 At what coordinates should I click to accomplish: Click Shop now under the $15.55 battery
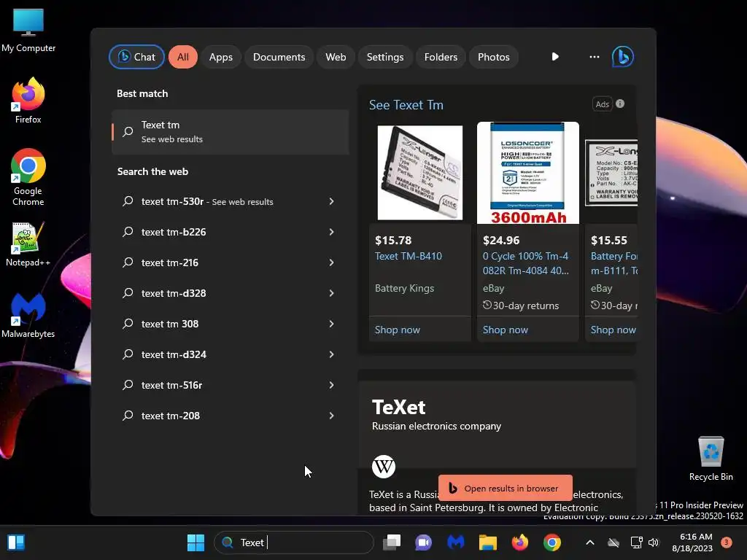613,330
